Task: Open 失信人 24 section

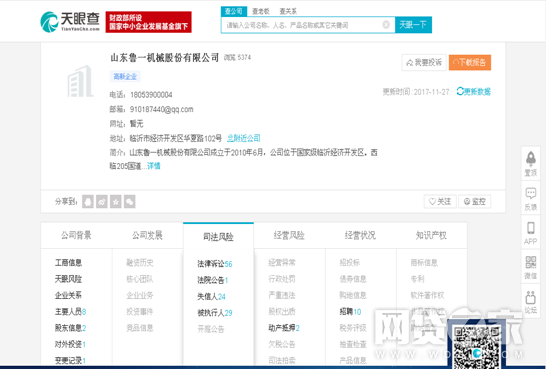Action: [x=211, y=297]
